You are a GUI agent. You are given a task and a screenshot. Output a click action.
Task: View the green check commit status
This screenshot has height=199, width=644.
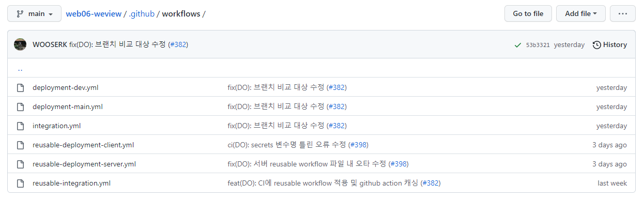pos(518,45)
